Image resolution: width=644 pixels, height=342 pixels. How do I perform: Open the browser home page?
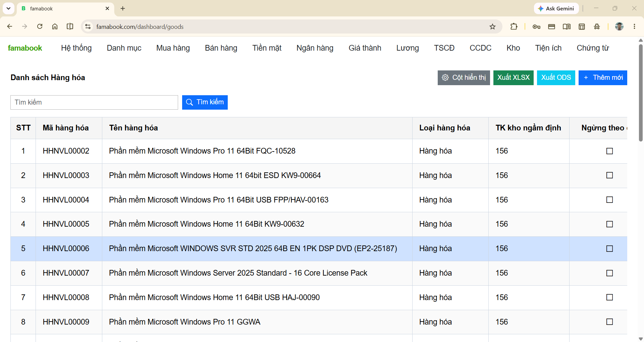pos(55,26)
